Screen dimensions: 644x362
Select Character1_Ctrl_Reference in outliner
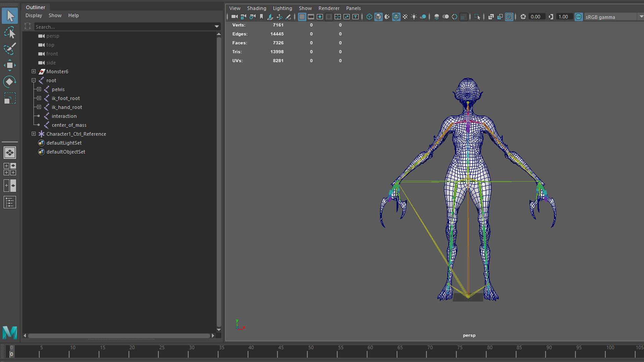pos(76,134)
